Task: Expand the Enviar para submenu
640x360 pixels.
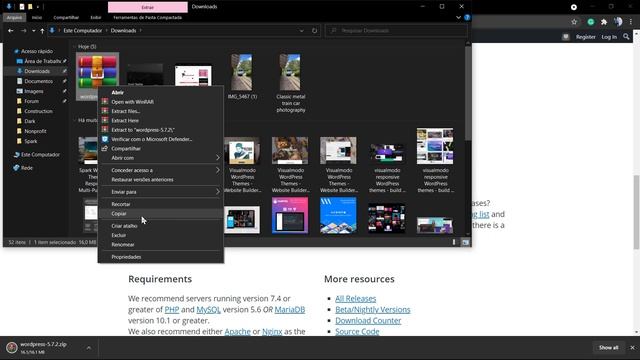Action: pyautogui.click(x=161, y=192)
